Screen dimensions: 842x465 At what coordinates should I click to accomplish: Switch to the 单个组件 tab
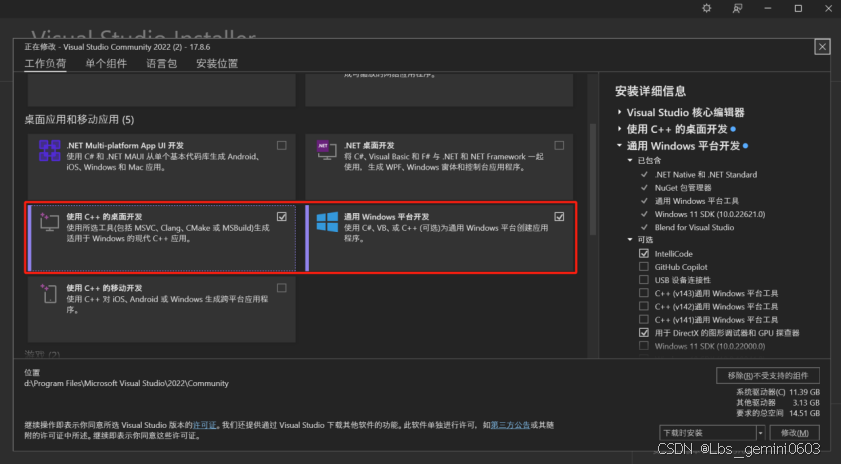click(x=106, y=63)
